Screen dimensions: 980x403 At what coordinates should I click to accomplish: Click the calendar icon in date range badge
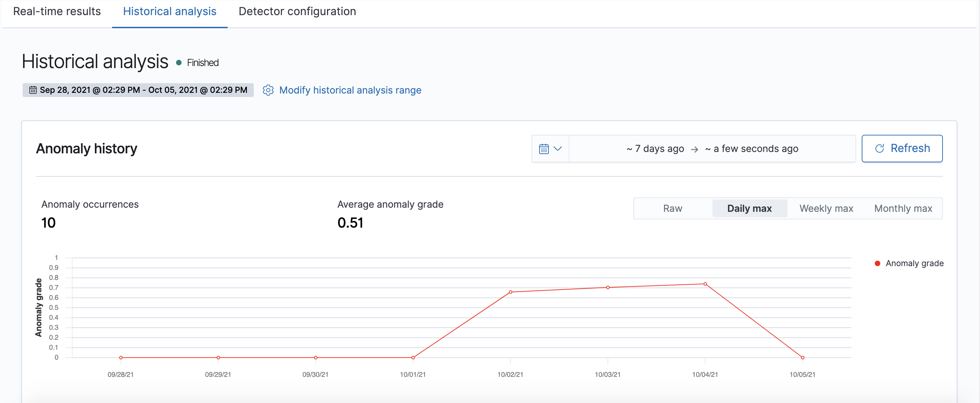click(33, 90)
